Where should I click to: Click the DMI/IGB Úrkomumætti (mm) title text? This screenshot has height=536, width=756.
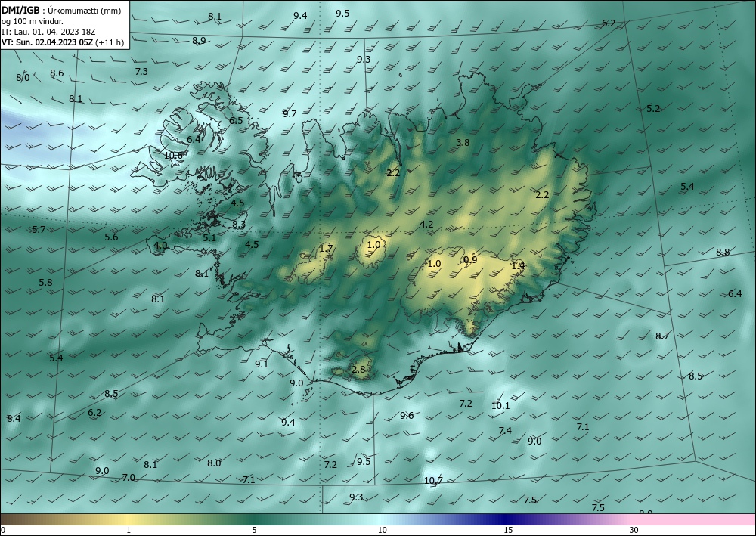[x=61, y=10]
